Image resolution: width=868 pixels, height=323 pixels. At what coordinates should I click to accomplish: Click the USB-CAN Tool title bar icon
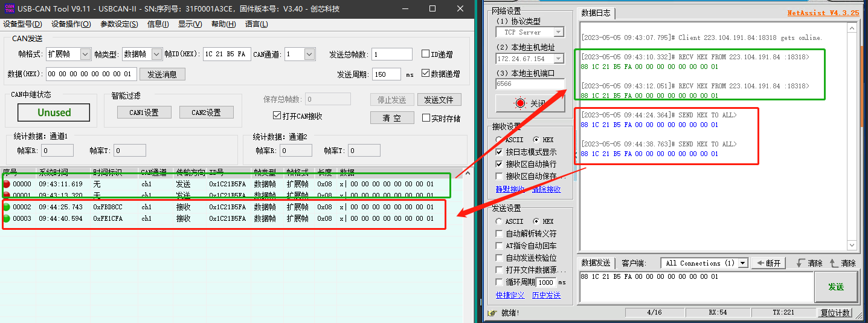coord(9,8)
